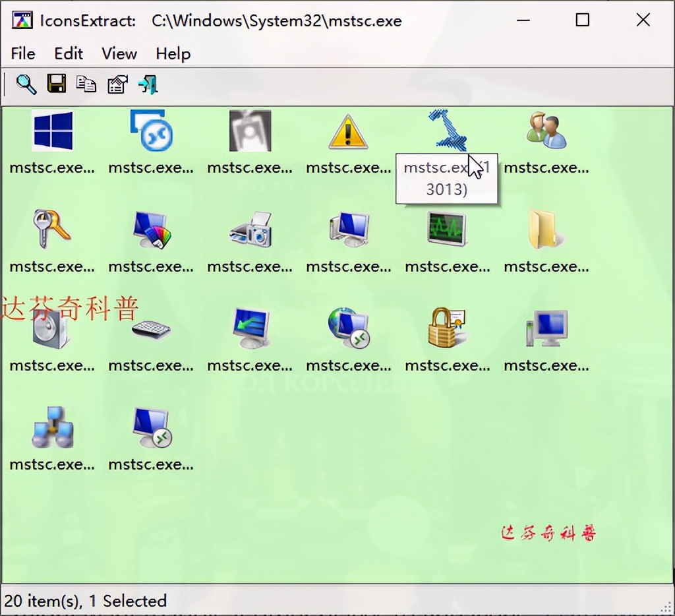Select the padlock with certificate icon
The image size is (675, 616).
(x=448, y=328)
